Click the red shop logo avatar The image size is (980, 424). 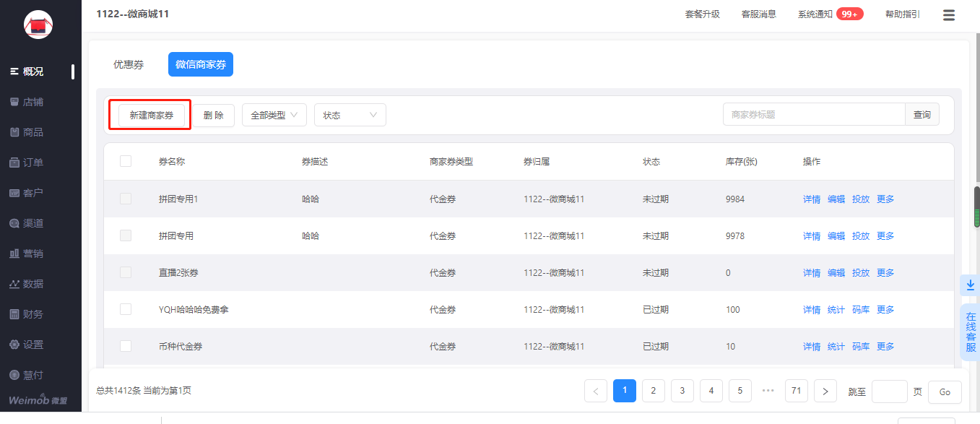tap(38, 25)
